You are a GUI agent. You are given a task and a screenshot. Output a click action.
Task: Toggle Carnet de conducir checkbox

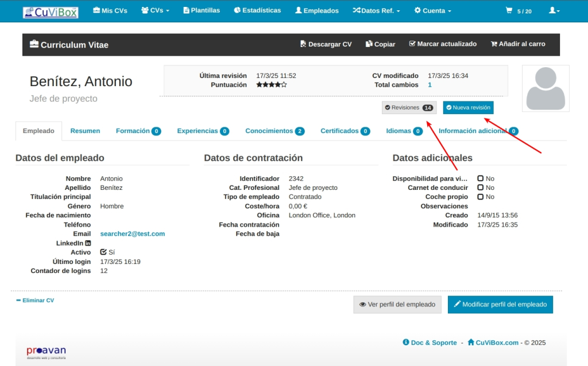481,188
